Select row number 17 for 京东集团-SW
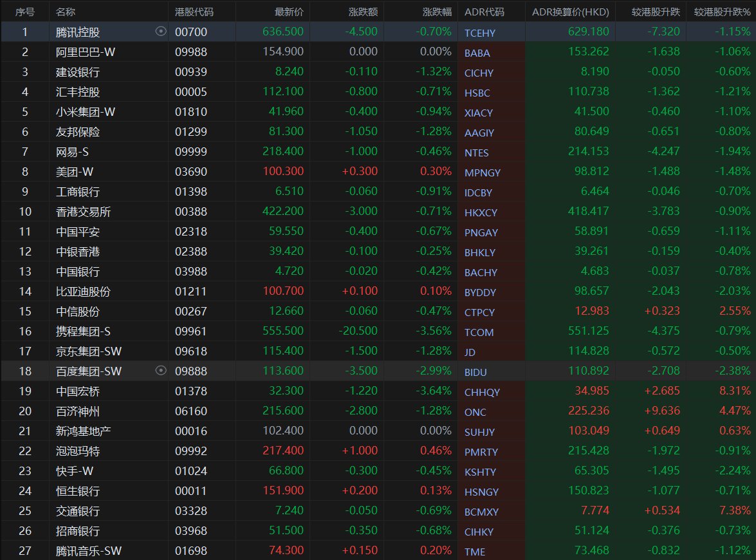Screen dimensions: 756x560 (x=25, y=351)
